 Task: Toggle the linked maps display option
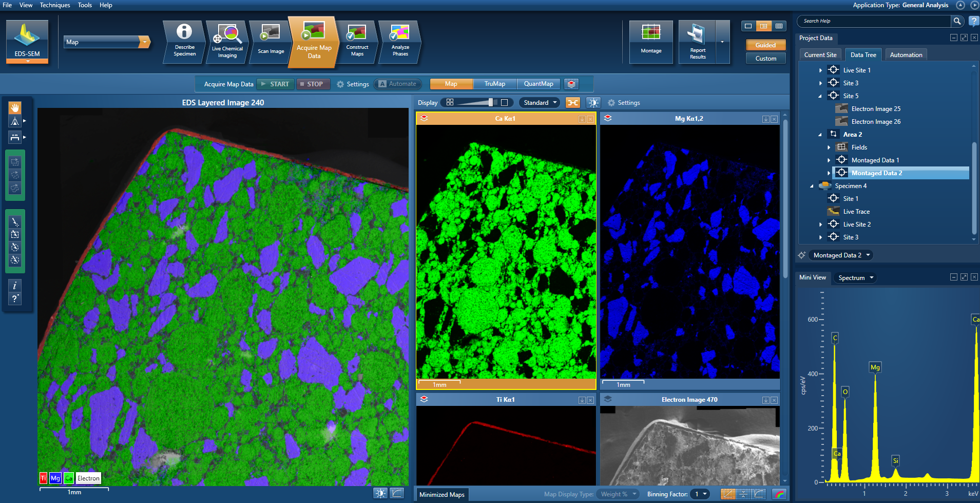[573, 102]
